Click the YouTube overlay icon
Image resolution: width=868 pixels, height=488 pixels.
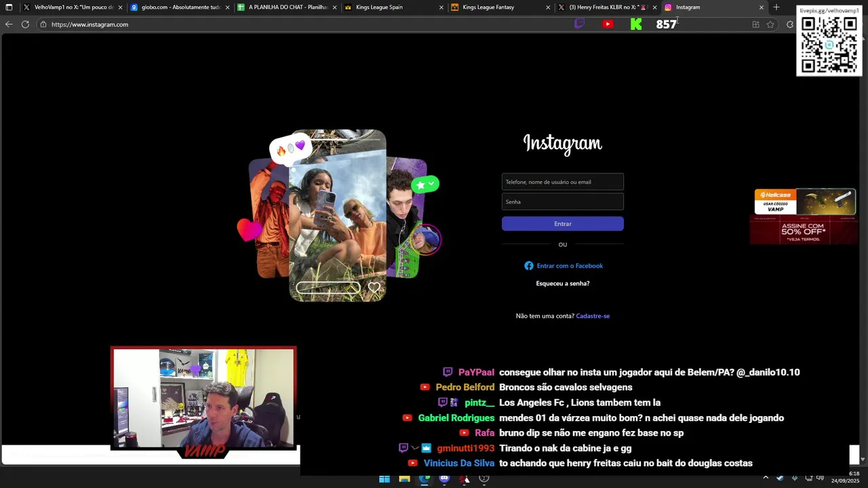point(608,24)
